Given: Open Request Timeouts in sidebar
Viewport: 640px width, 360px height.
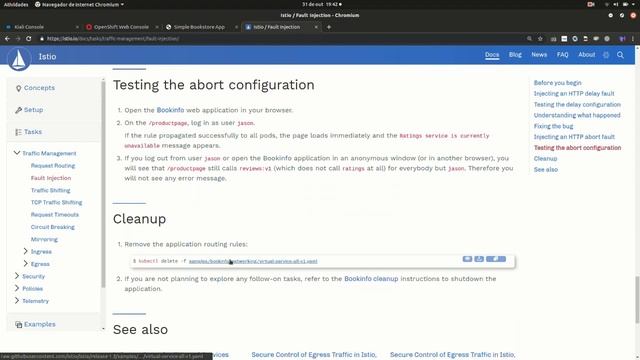Looking at the screenshot, I should click(x=55, y=215).
